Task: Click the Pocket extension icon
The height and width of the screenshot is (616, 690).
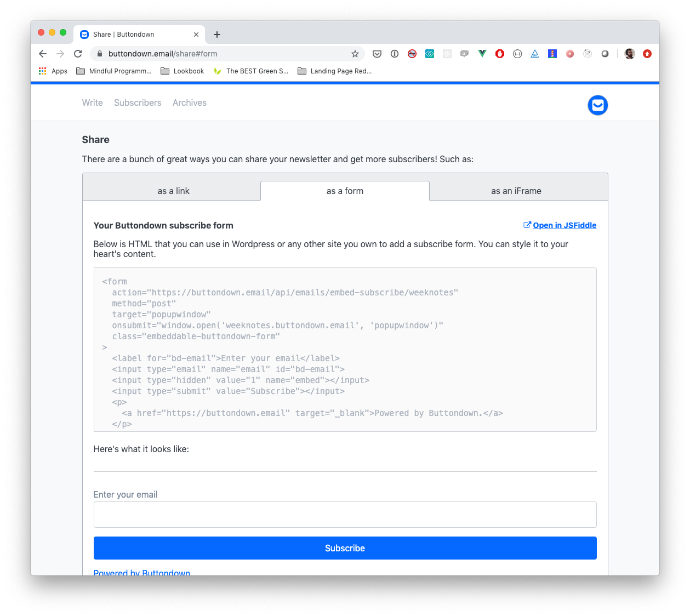Action: [x=377, y=54]
